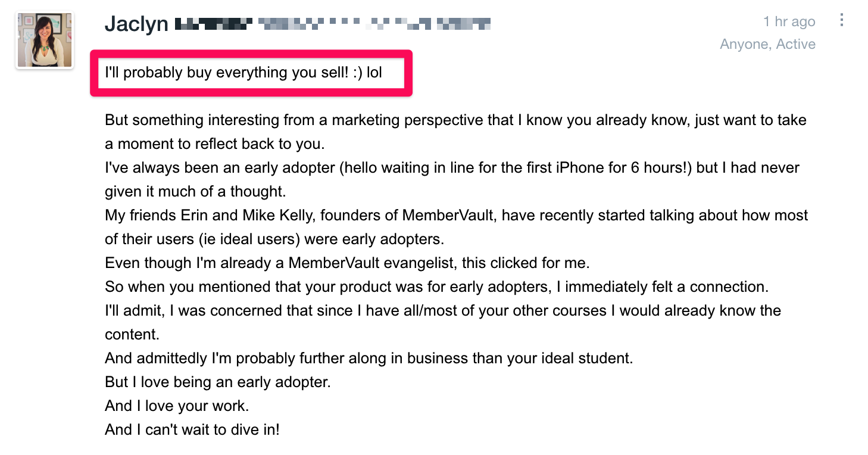Click 'given it much of a thought' line
This screenshot has width=868, height=455.
[x=196, y=192]
